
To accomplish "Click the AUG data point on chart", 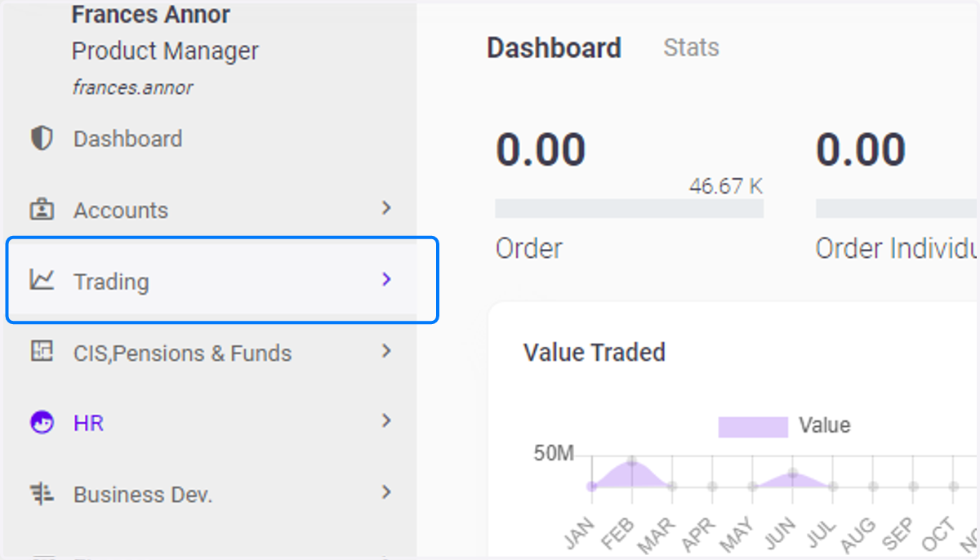I will click(x=873, y=487).
